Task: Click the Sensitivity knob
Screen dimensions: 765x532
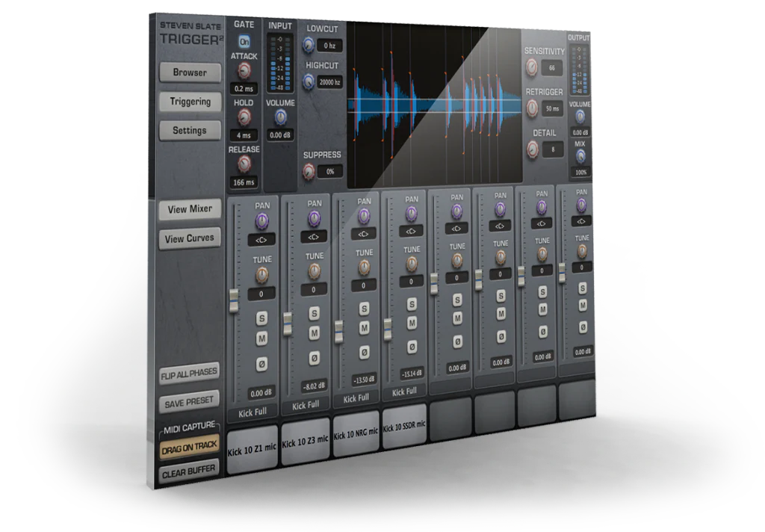Action: 532,67
